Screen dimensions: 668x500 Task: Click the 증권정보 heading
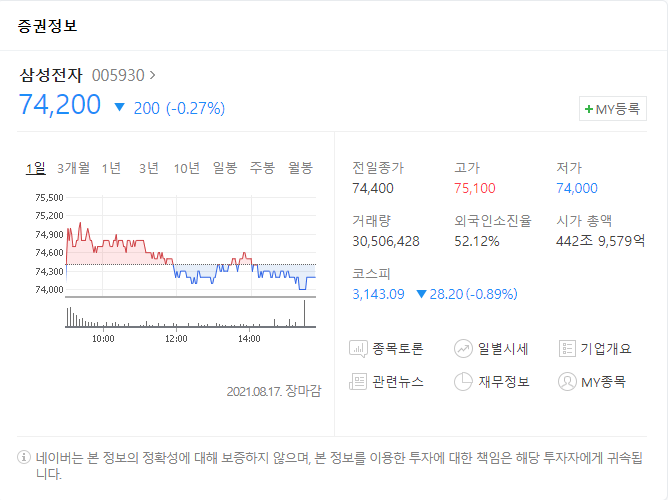tap(47, 26)
